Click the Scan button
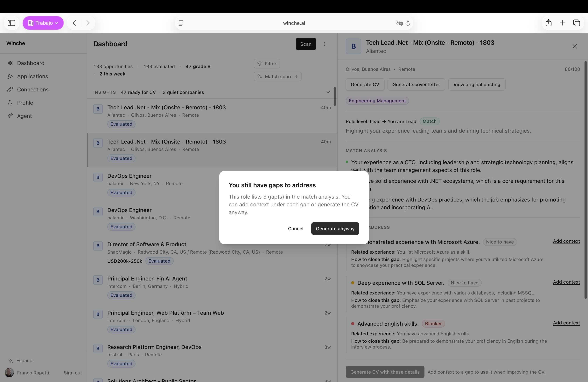 point(306,44)
